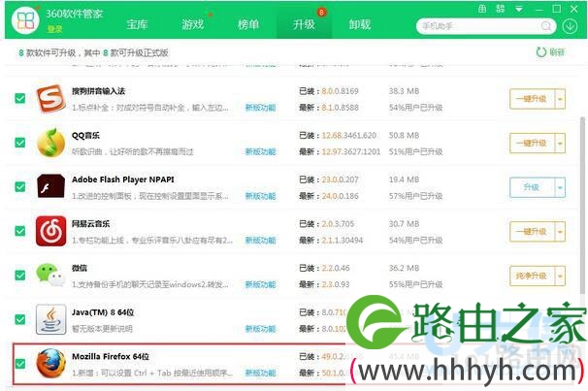Click 一键升级 for Sogou Pinyin
588x391 pixels.
[532, 99]
